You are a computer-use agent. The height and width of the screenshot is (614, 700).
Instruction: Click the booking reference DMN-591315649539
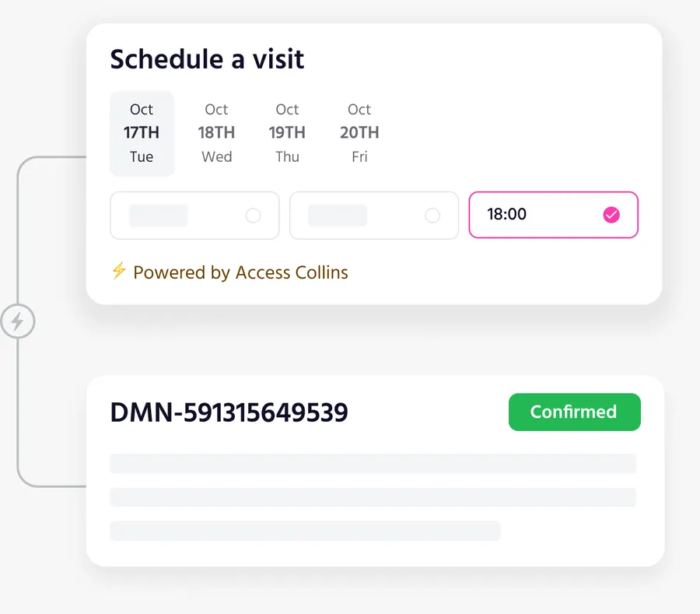point(229,412)
